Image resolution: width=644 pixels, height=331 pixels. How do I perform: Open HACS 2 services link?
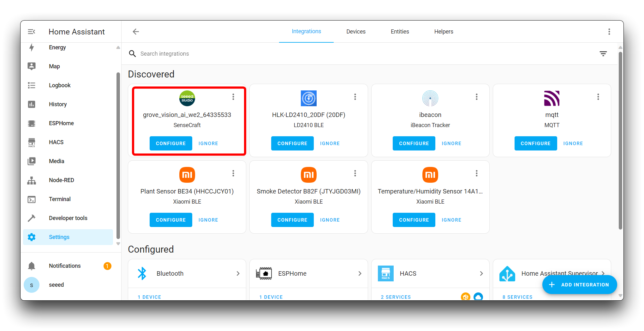click(x=396, y=297)
